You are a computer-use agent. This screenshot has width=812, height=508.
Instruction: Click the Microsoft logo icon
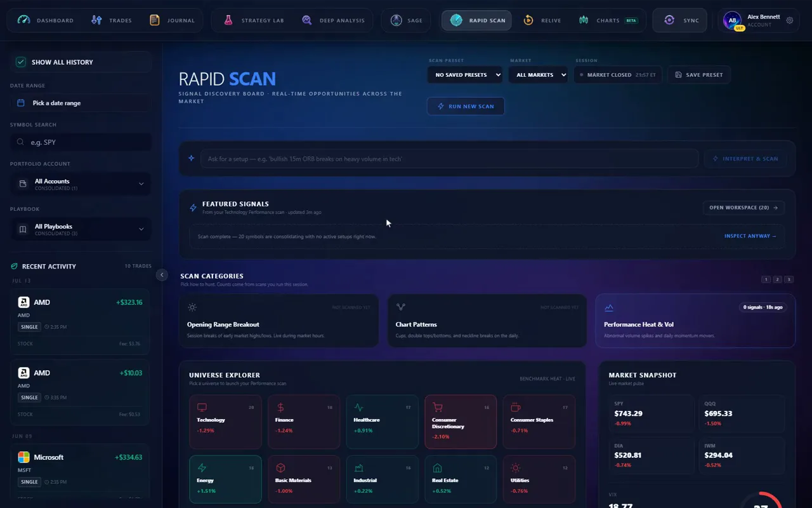(23, 457)
